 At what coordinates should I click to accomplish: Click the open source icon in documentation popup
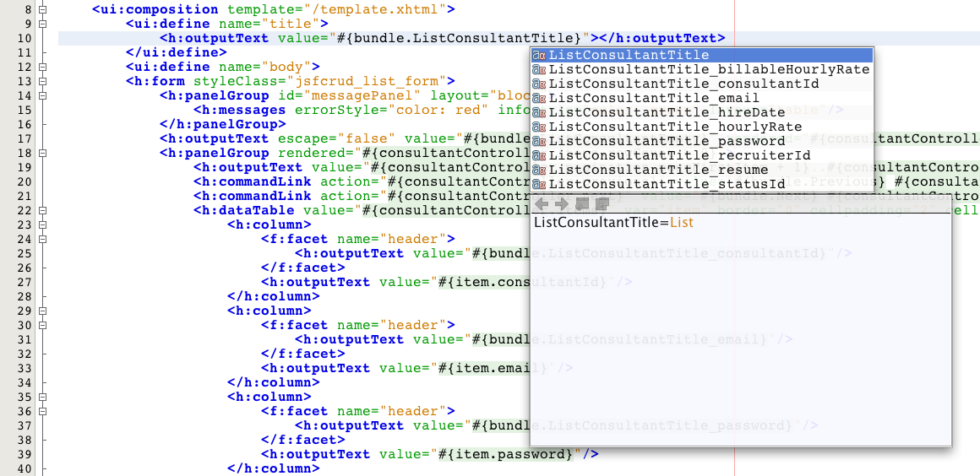coord(602,204)
